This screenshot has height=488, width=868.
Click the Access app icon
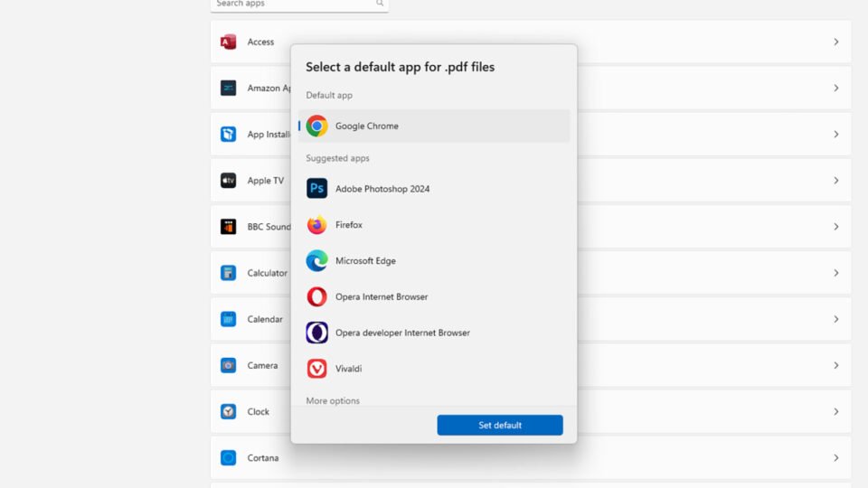point(228,42)
